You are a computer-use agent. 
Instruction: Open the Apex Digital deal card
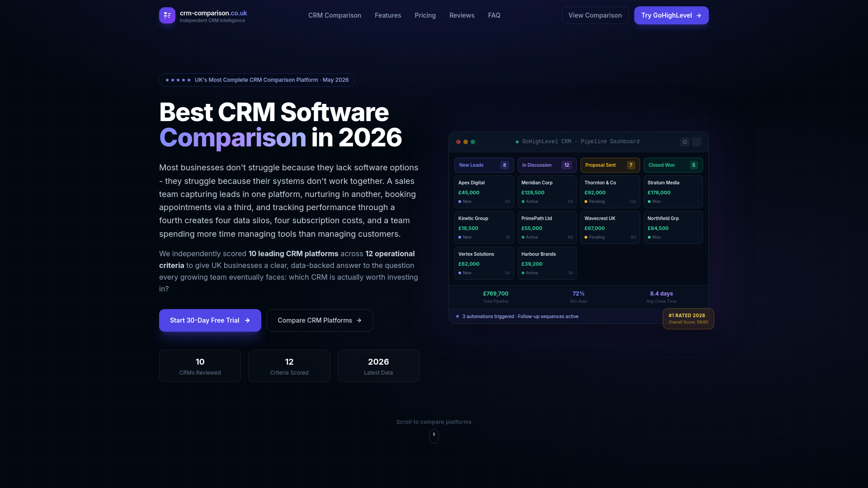pyautogui.click(x=484, y=192)
